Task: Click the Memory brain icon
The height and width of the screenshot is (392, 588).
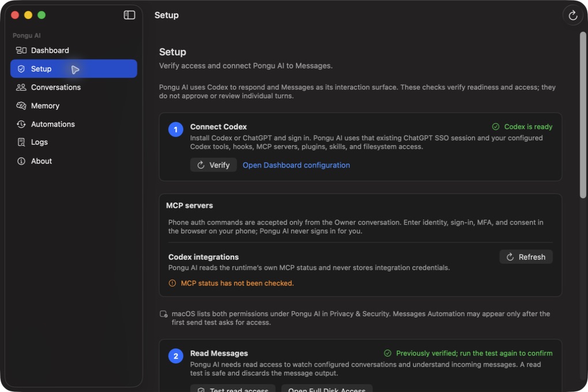Action: tap(21, 106)
